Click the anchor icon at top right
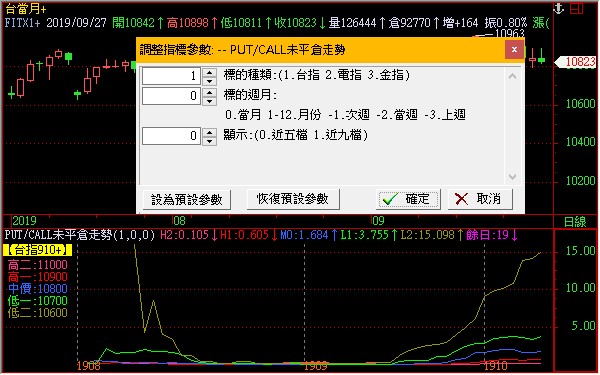The width and height of the screenshot is (600, 375). pyautogui.click(x=559, y=8)
